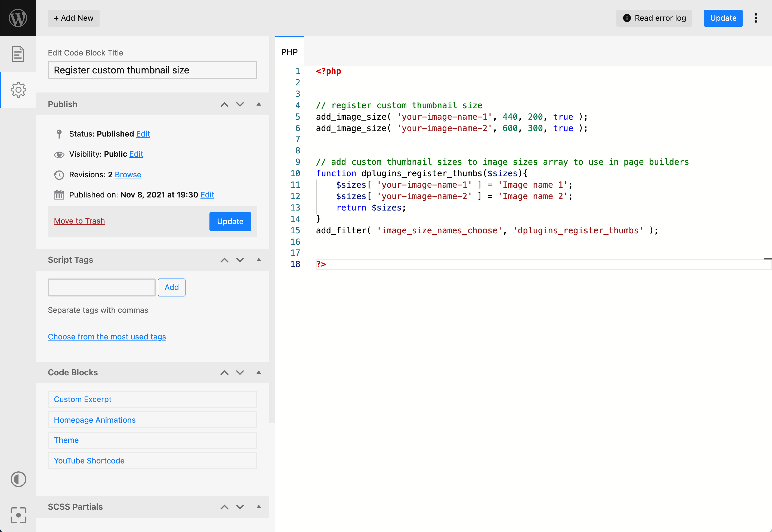This screenshot has width=772, height=532.
Task: Edit the Visibility Public setting
Action: [x=136, y=154]
